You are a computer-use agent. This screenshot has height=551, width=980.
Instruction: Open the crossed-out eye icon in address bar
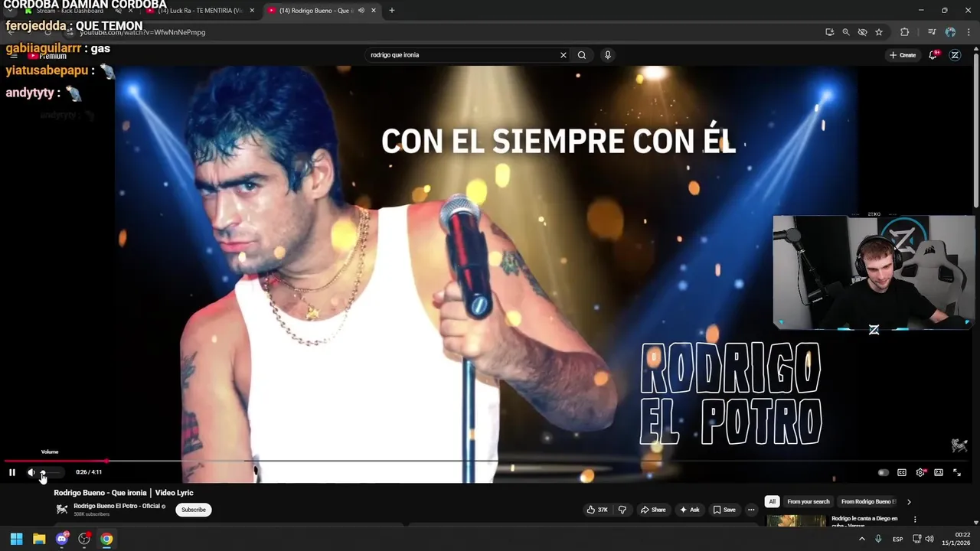coord(862,32)
